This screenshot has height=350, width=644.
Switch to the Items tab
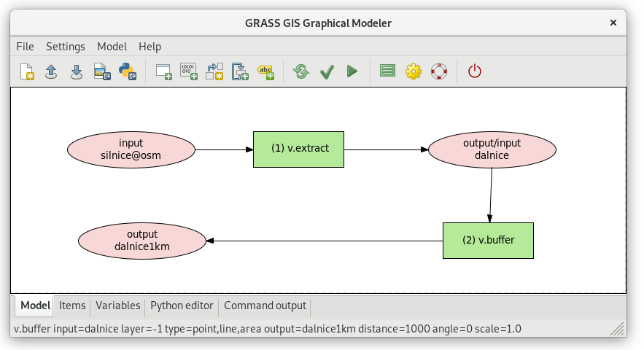click(72, 306)
